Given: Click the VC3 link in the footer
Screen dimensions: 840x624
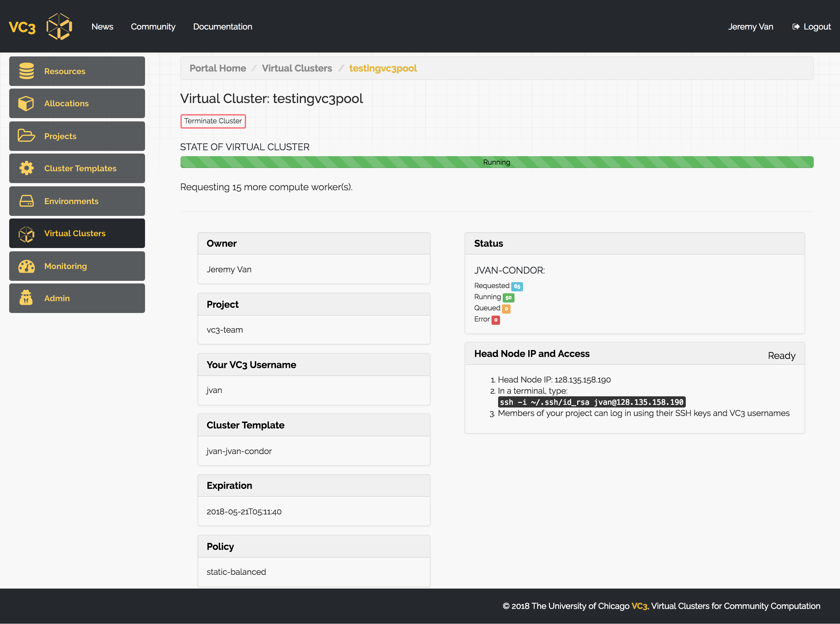Looking at the screenshot, I should click(639, 606).
